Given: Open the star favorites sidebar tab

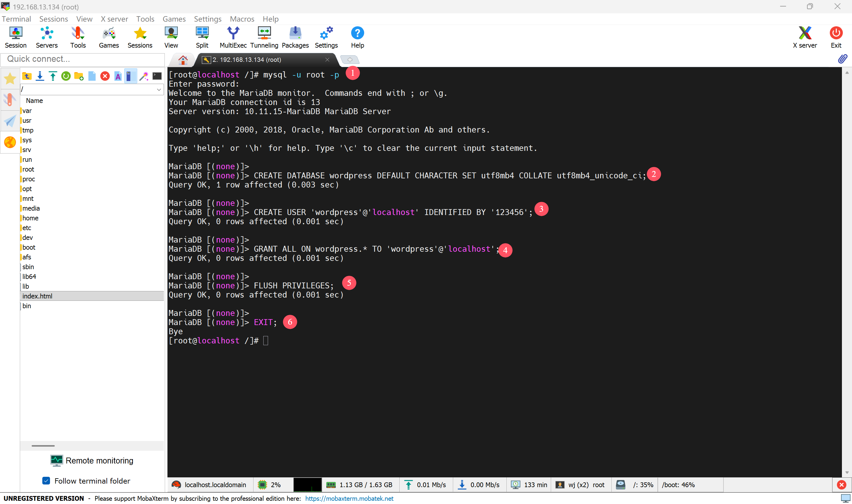Looking at the screenshot, I should [x=10, y=78].
